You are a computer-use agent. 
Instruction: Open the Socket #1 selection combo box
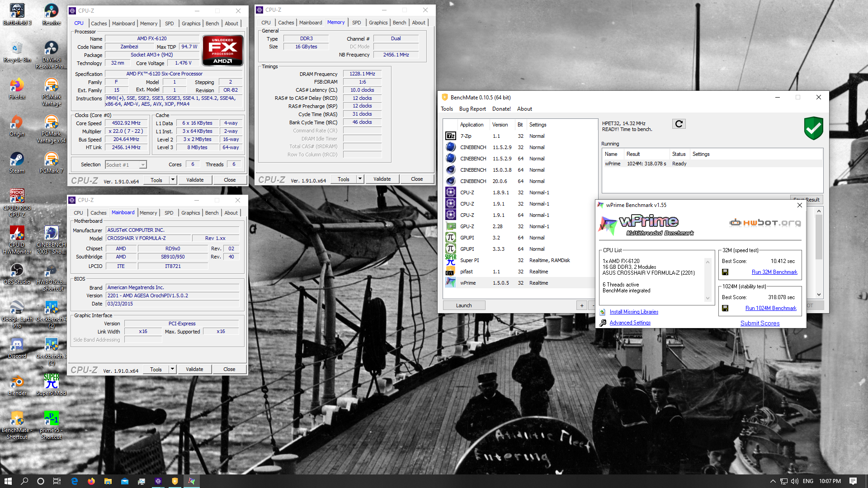point(126,165)
